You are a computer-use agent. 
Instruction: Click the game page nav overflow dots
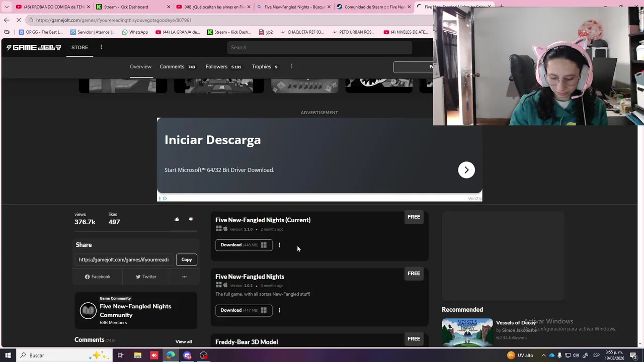[x=291, y=66]
